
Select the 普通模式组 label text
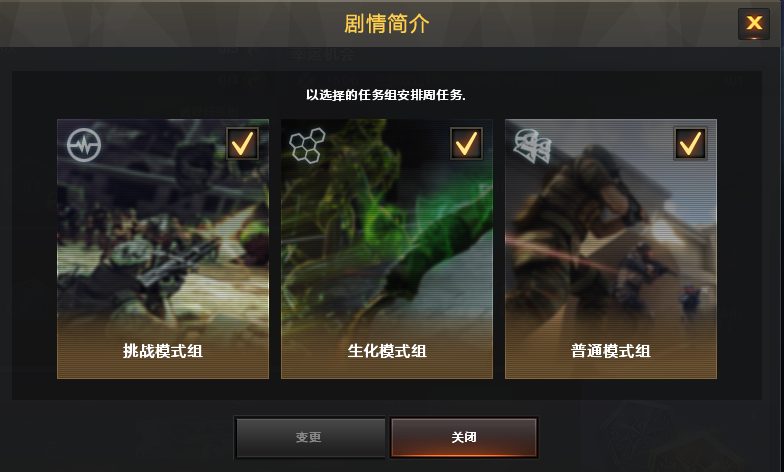611,351
